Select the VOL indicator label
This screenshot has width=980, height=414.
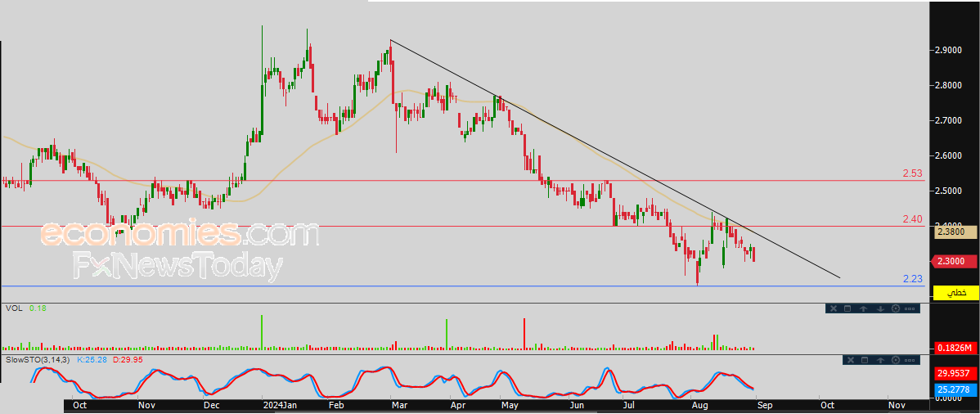coord(13,308)
